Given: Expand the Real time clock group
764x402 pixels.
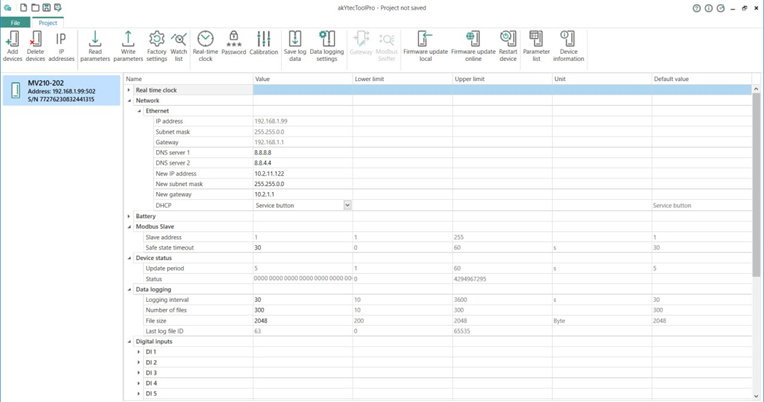Looking at the screenshot, I should click(x=129, y=90).
